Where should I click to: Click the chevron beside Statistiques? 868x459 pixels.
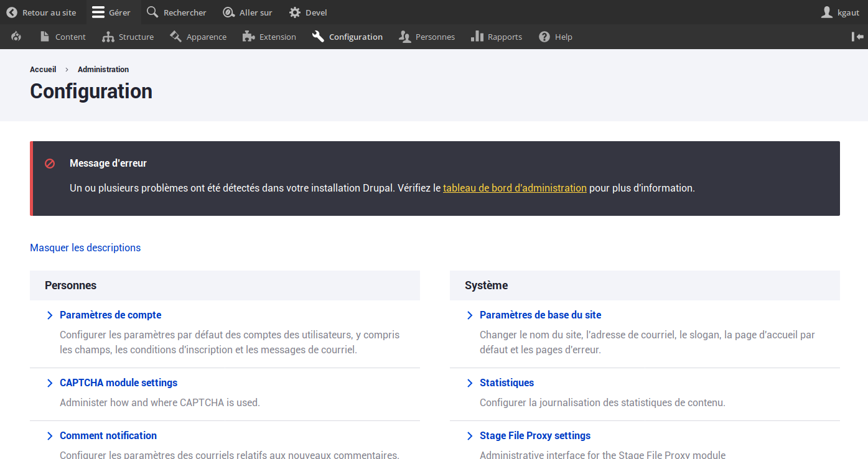470,383
